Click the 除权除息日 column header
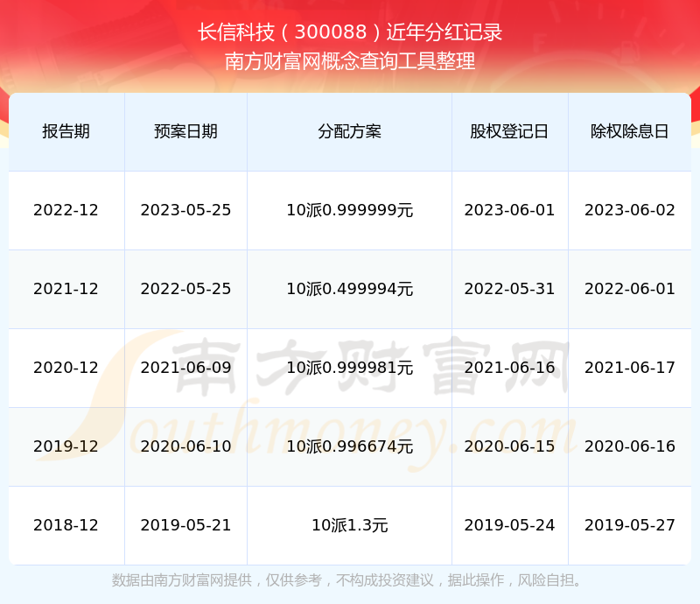The image size is (700, 604). point(629,131)
